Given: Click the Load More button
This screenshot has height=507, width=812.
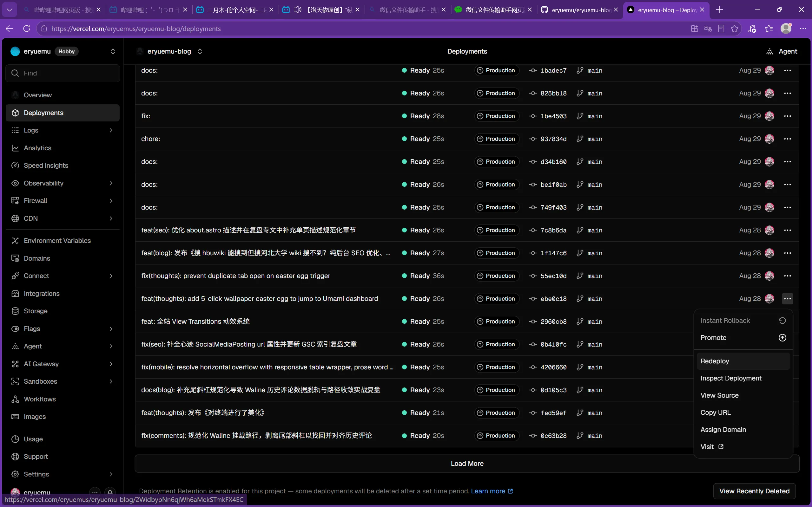Looking at the screenshot, I should click(x=467, y=464).
